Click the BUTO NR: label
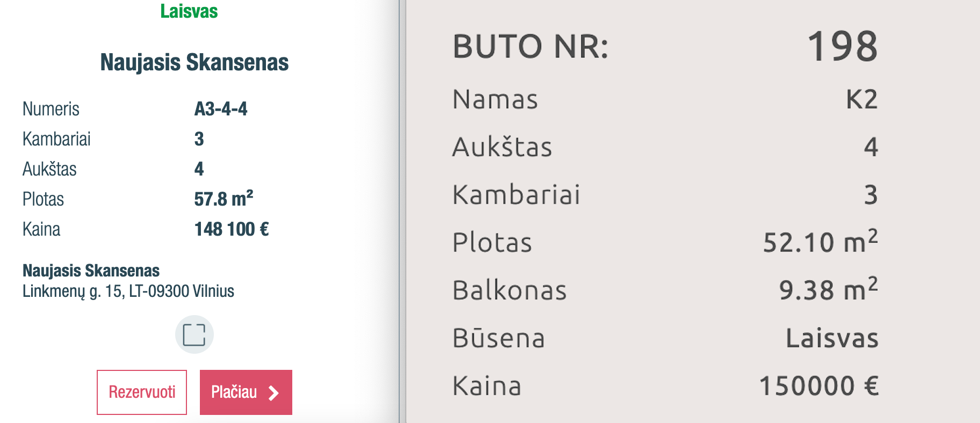Image resolution: width=980 pixels, height=423 pixels. [x=530, y=47]
